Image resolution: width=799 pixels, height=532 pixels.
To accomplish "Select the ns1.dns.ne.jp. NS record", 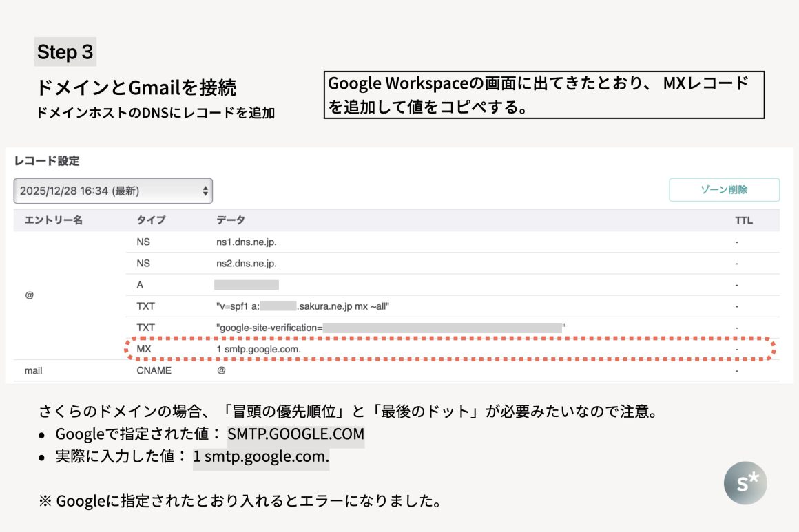I will point(247,242).
